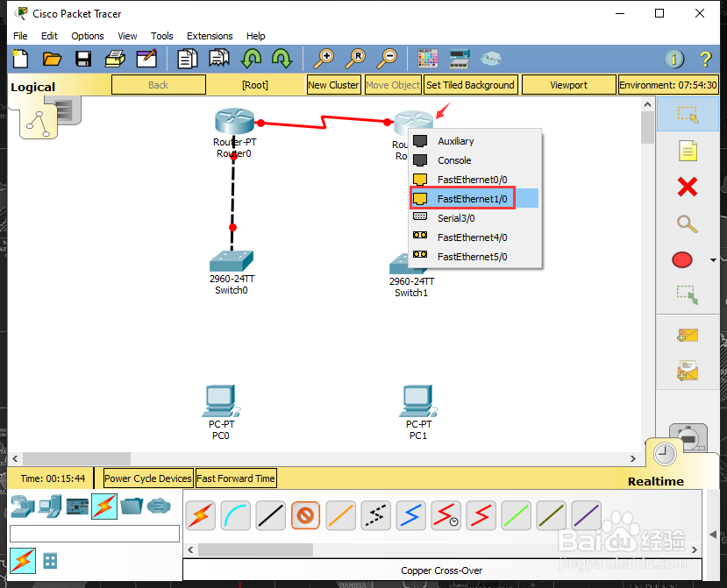
Task: Select Copper Straight-Through cable
Action: pos(271,515)
